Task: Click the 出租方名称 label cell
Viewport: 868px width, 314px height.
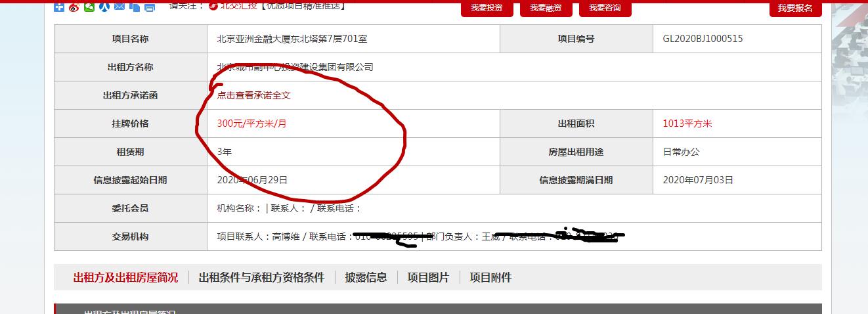Action: [131, 67]
